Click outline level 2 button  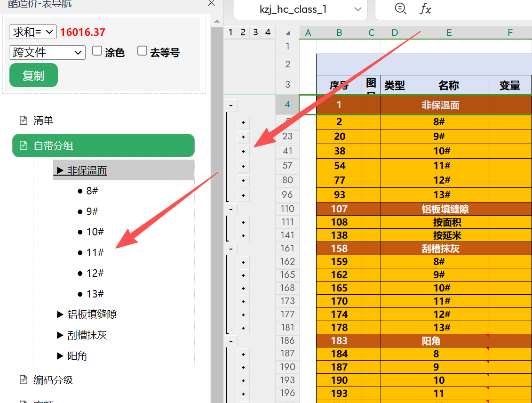tap(243, 32)
